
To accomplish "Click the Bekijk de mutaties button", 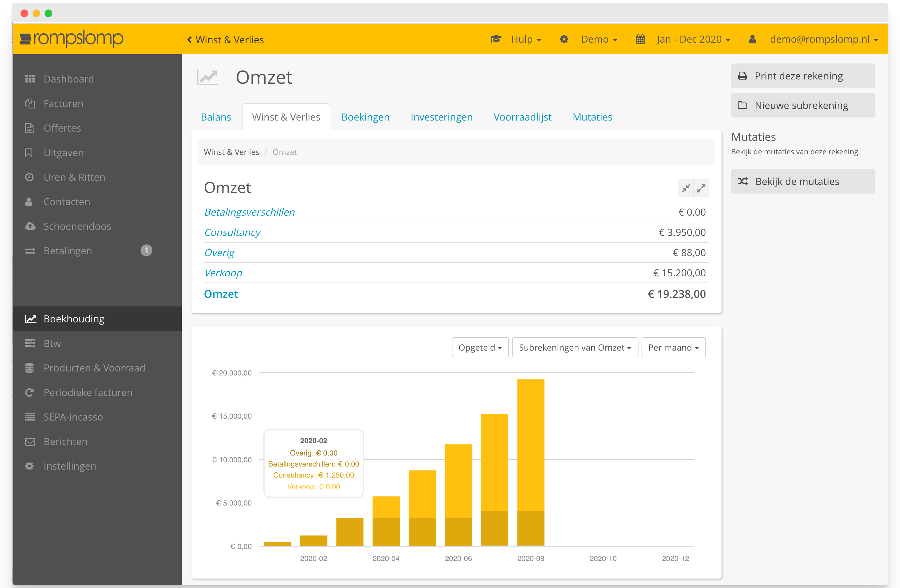I will (x=803, y=181).
